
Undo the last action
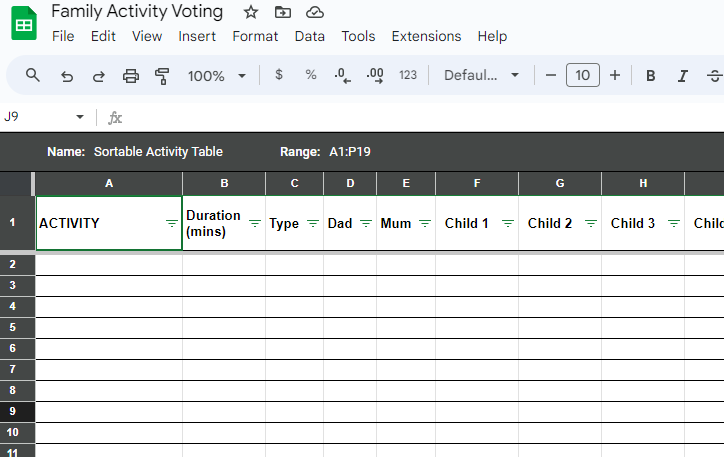(x=67, y=76)
